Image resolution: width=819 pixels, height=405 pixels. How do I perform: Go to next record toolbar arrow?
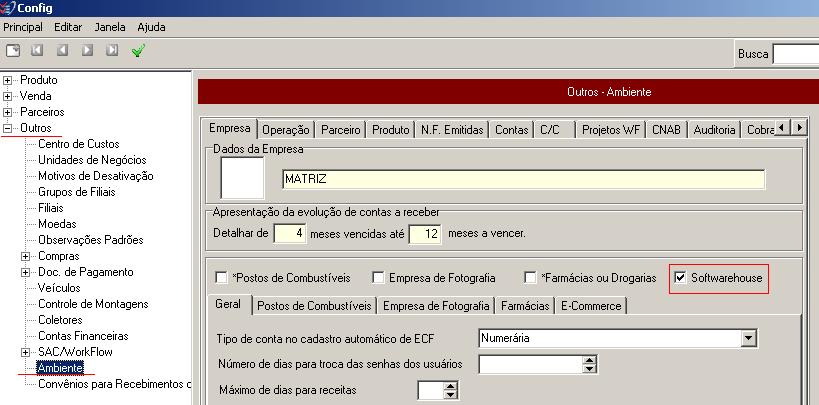tap(87, 50)
